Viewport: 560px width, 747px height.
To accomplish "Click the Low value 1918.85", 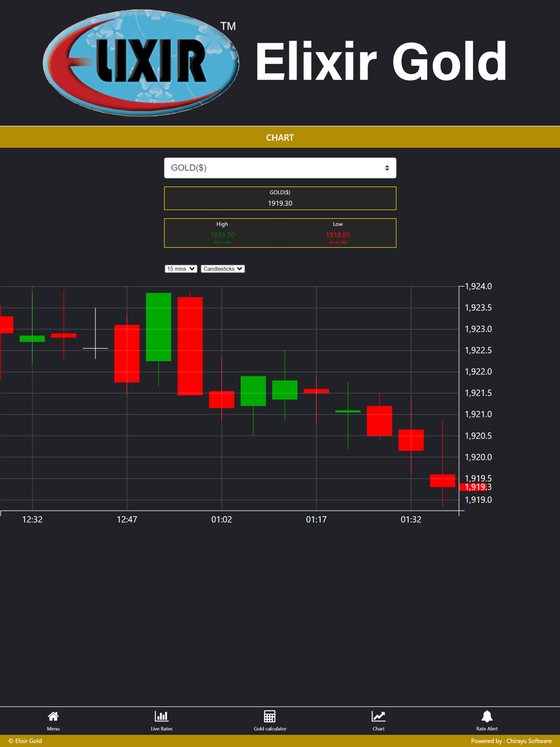I will click(338, 235).
